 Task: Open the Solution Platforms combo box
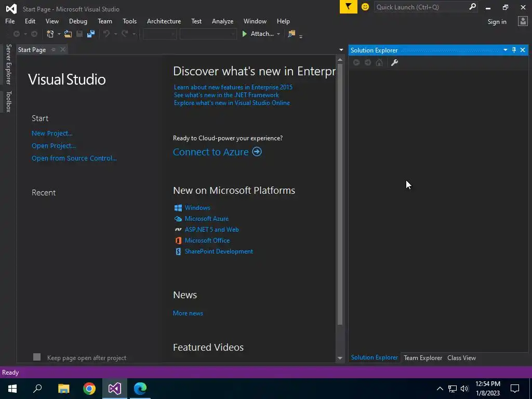208,34
